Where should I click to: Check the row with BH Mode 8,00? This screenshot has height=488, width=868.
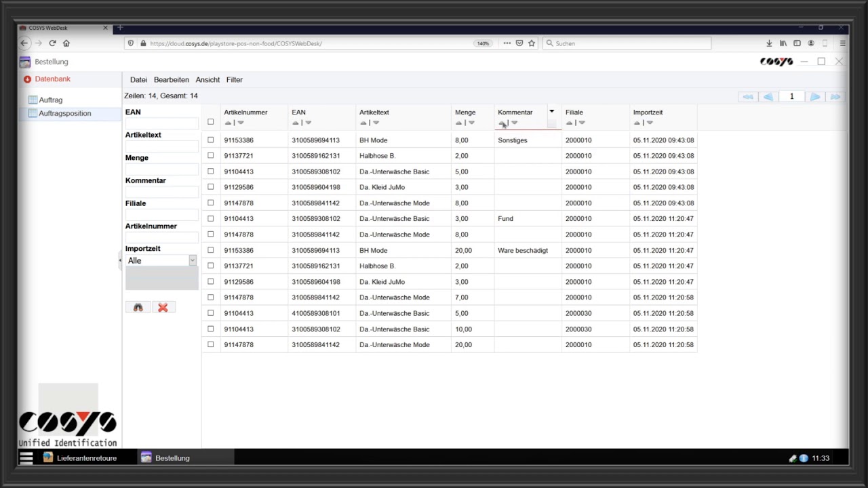pyautogui.click(x=211, y=140)
